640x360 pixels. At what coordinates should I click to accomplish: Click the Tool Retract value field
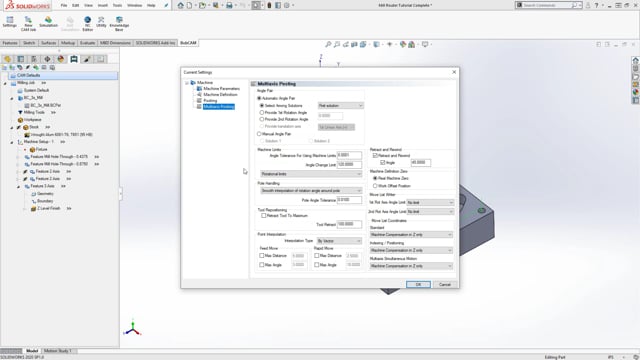pyautogui.click(x=349, y=224)
